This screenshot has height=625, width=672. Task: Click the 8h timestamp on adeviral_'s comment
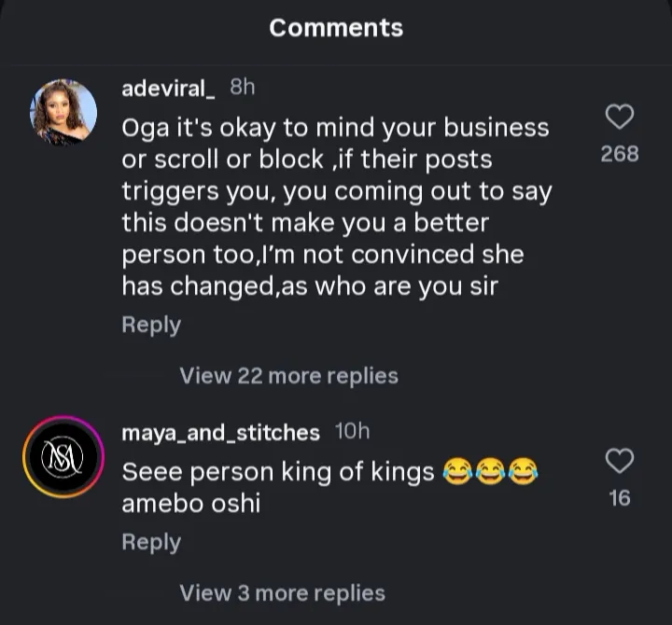(x=242, y=87)
